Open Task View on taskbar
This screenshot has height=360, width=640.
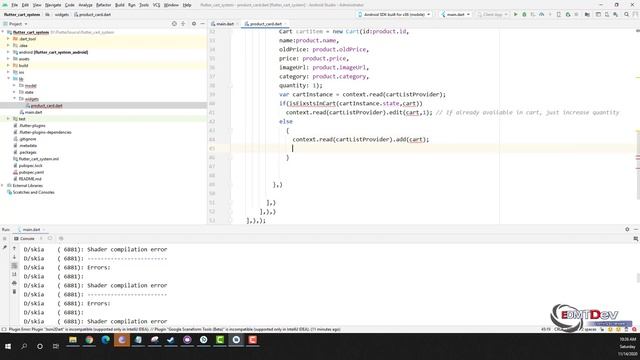56,346
